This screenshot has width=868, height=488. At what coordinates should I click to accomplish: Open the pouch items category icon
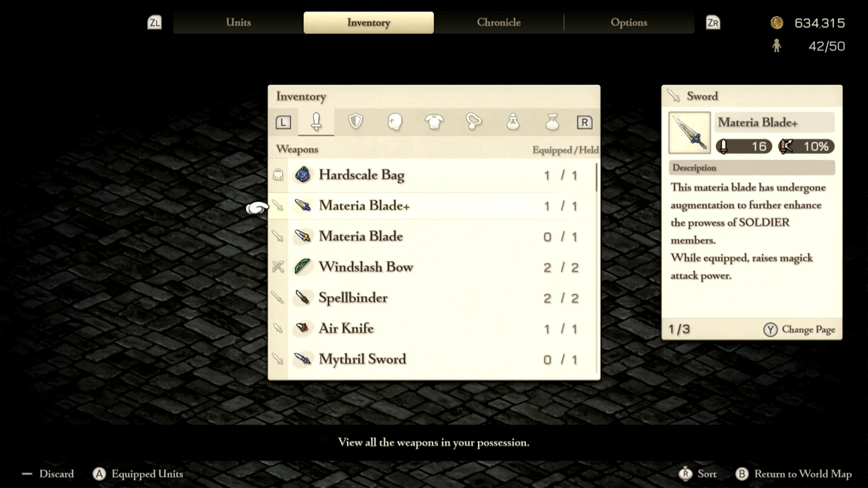click(552, 122)
